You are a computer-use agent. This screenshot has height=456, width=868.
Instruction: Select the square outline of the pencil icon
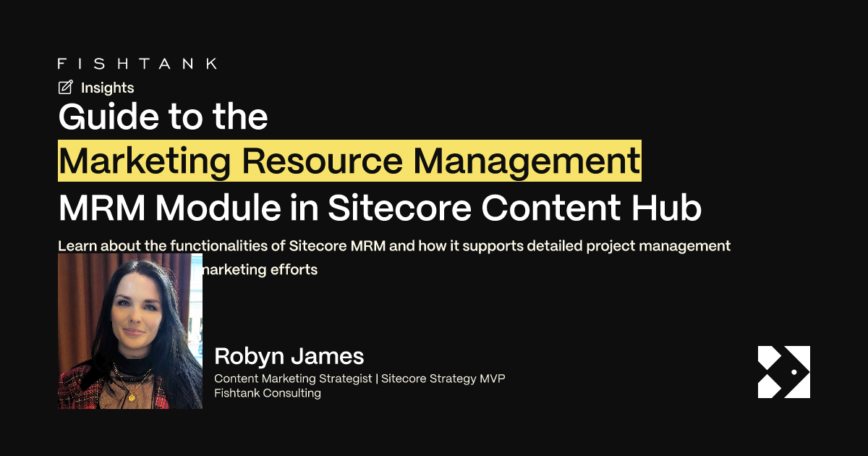click(x=59, y=90)
